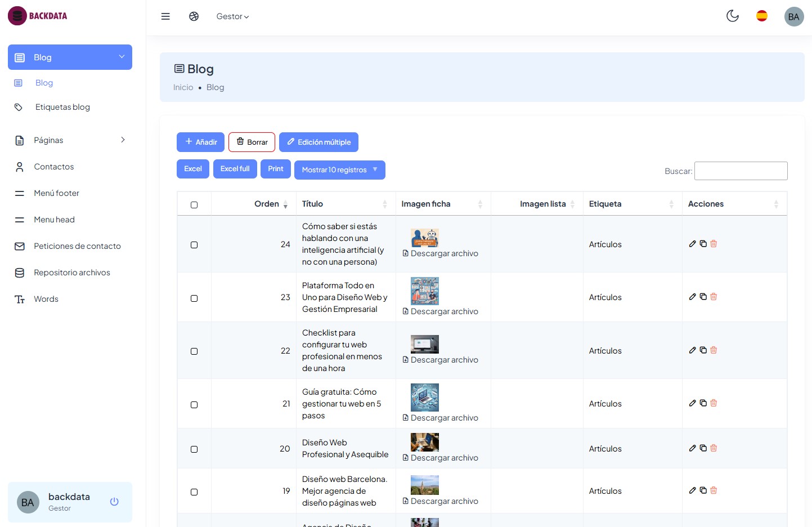Download file for post order 22
The height and width of the screenshot is (527, 812).
click(441, 360)
